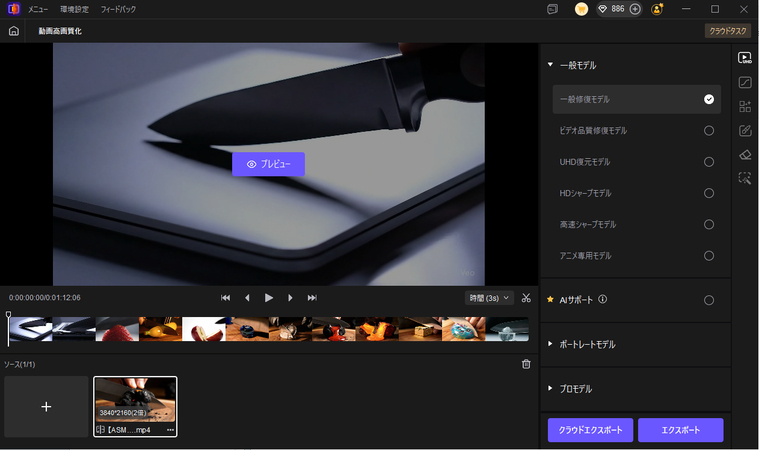Delete source with trash icon
This screenshot has height=450, width=759.
coord(526,364)
